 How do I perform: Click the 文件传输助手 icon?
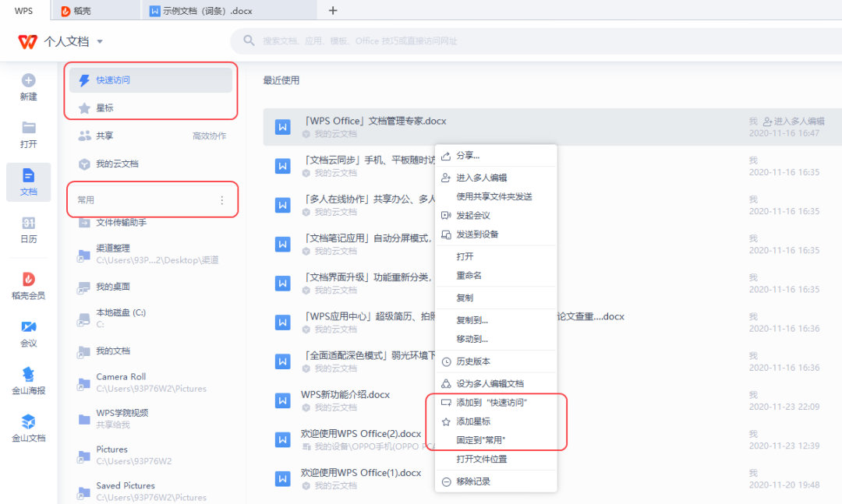point(84,223)
